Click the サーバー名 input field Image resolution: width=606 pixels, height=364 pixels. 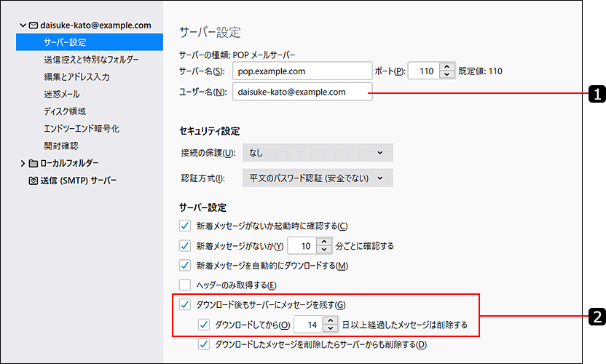click(x=302, y=71)
